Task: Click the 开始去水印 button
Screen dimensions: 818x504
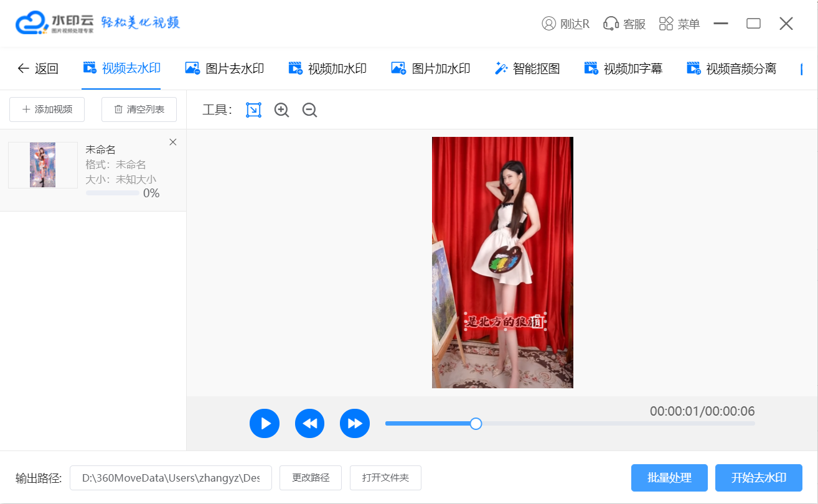Action: [759, 478]
